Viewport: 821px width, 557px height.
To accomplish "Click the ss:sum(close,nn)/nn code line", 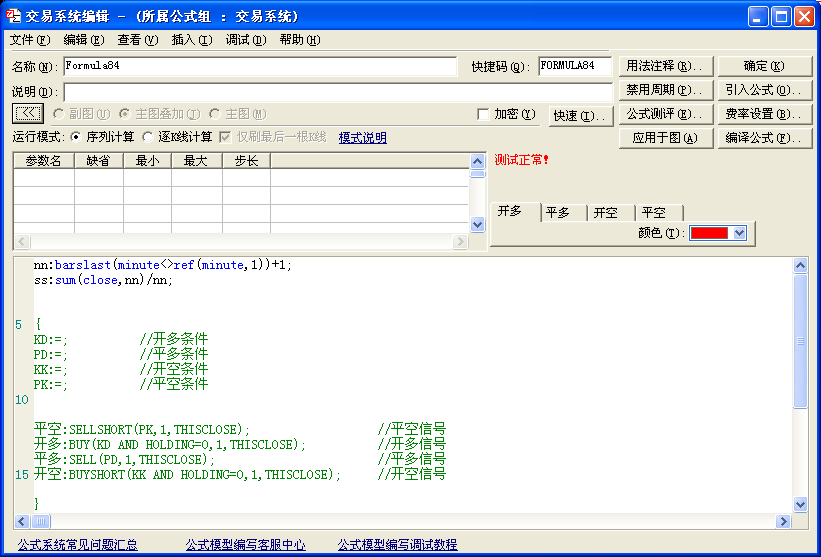I will pyautogui.click(x=103, y=280).
